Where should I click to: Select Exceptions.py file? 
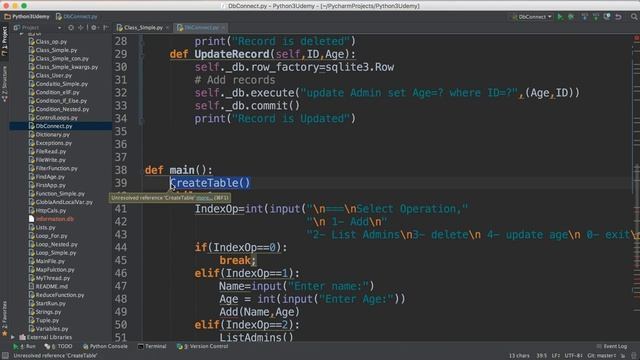point(53,143)
